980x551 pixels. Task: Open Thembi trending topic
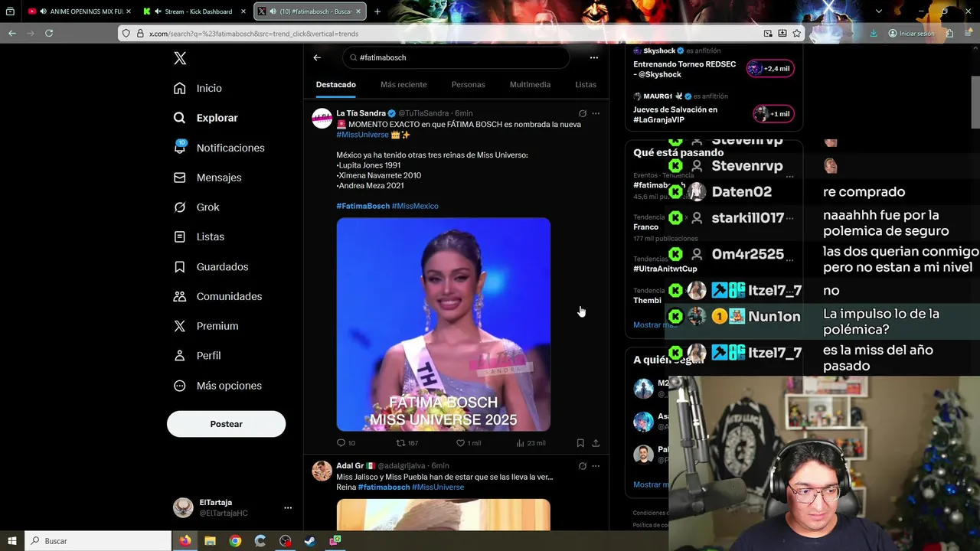tap(647, 300)
